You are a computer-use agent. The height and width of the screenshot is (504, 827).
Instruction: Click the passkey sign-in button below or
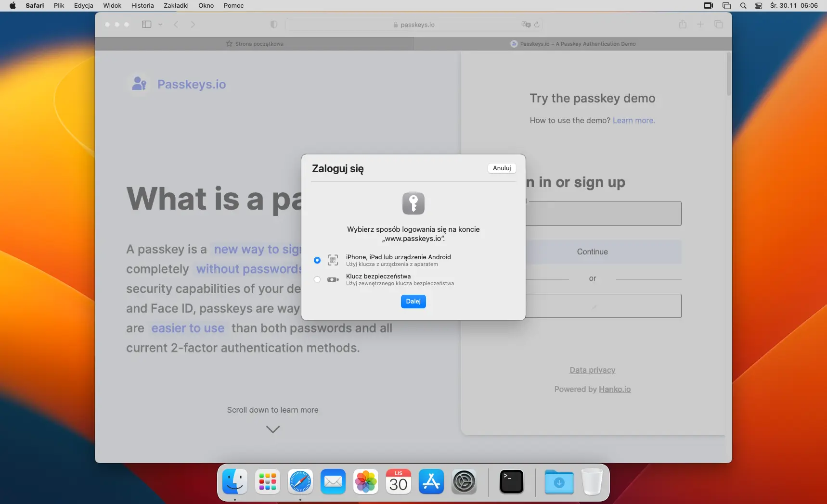pyautogui.click(x=593, y=306)
